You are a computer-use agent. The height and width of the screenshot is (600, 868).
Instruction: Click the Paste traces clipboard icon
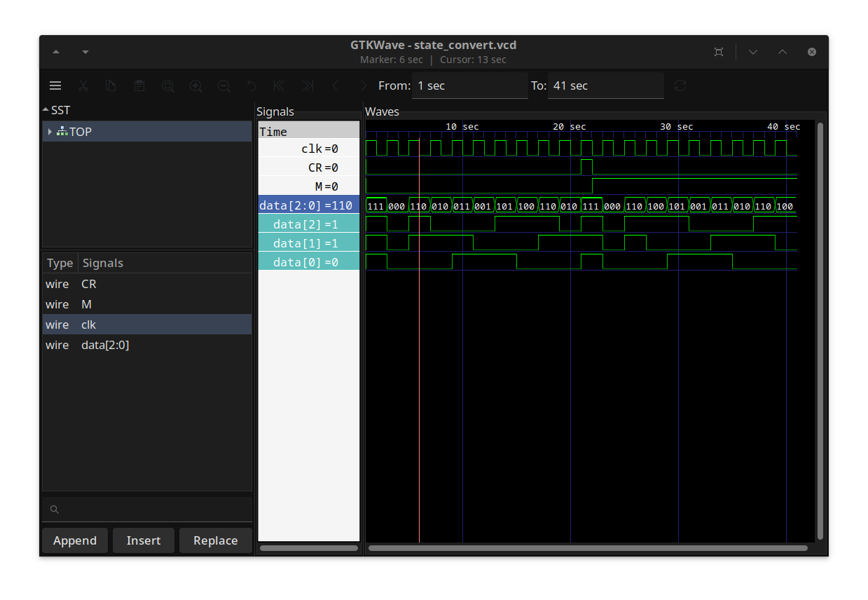(x=139, y=86)
